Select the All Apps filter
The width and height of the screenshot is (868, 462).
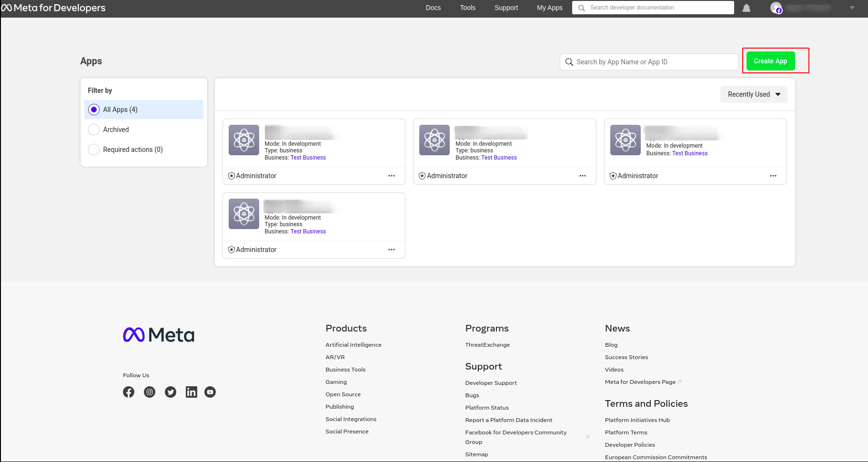point(94,110)
